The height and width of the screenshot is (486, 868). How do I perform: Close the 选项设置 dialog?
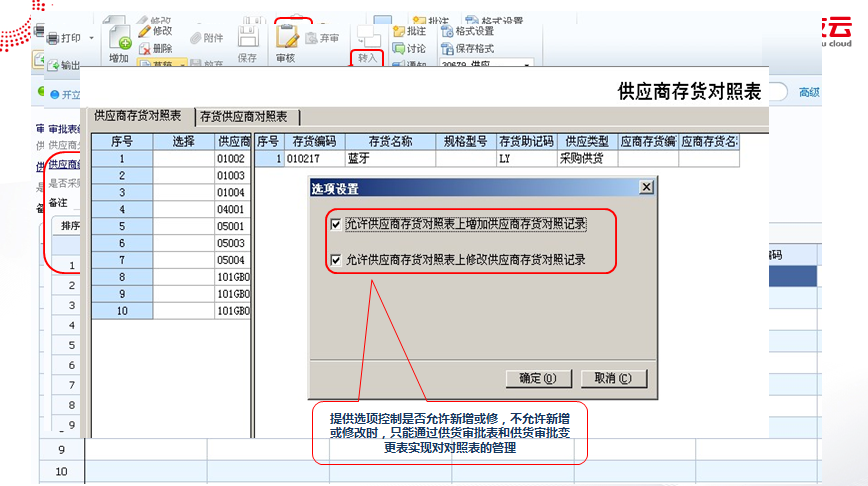(x=646, y=187)
